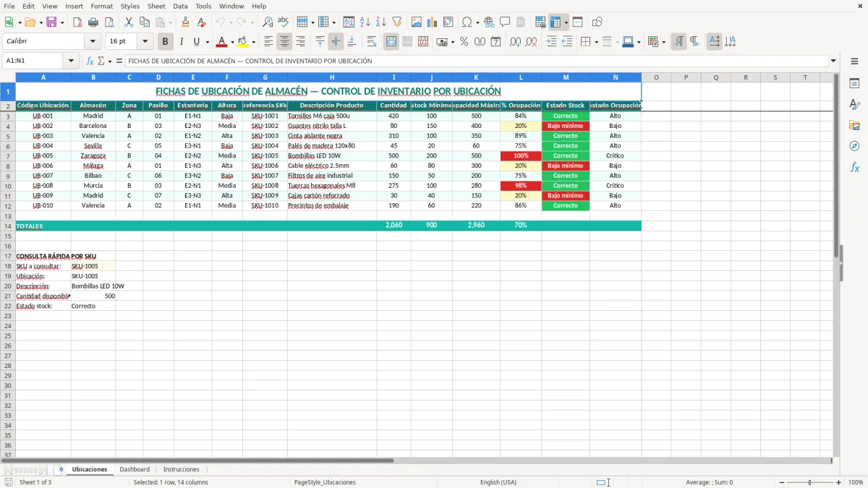Click Insert Comment icon

coord(506,22)
